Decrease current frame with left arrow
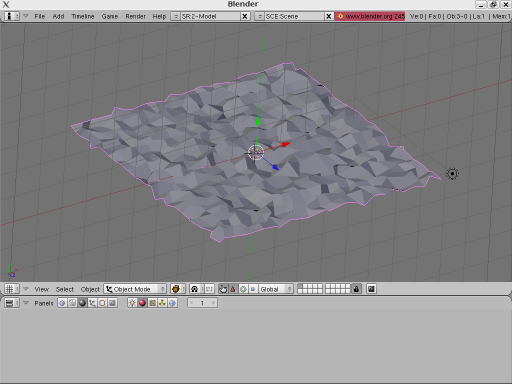 191,303
